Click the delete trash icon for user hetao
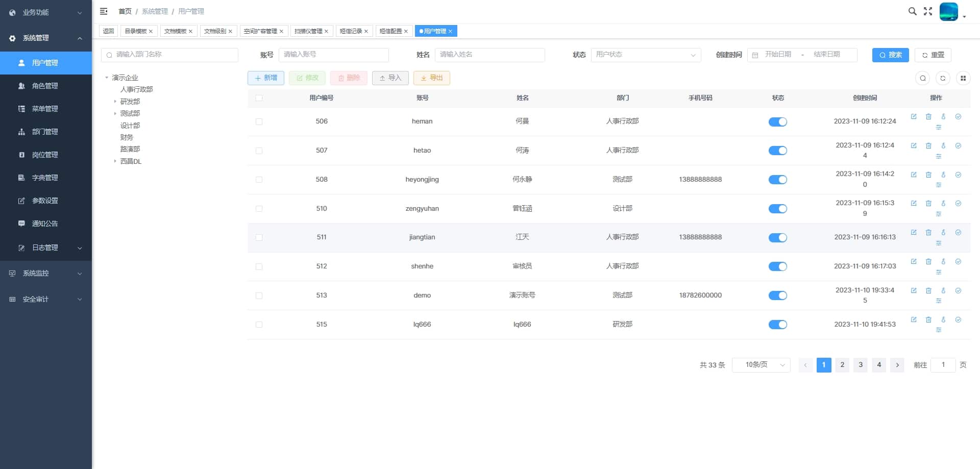This screenshot has width=980, height=469. click(928, 145)
